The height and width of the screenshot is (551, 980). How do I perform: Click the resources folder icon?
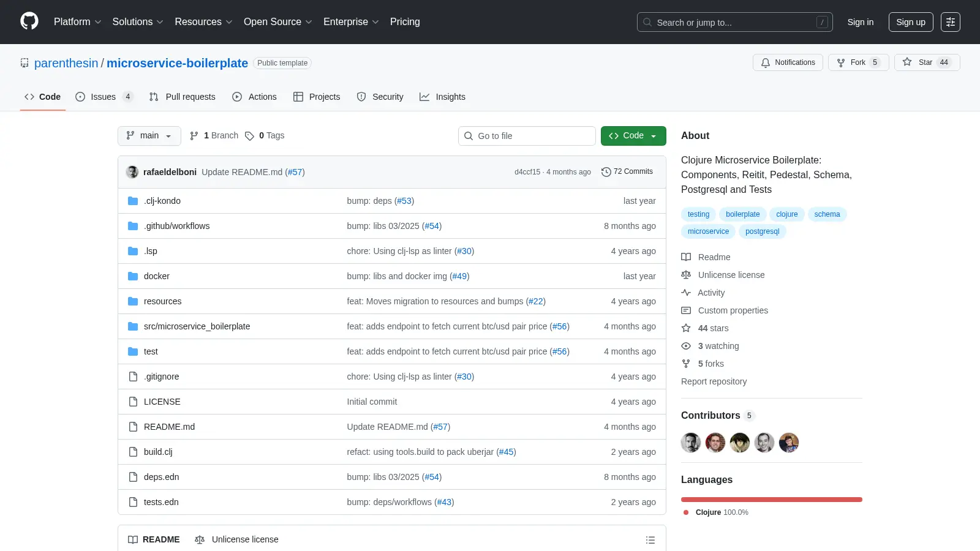tap(133, 301)
